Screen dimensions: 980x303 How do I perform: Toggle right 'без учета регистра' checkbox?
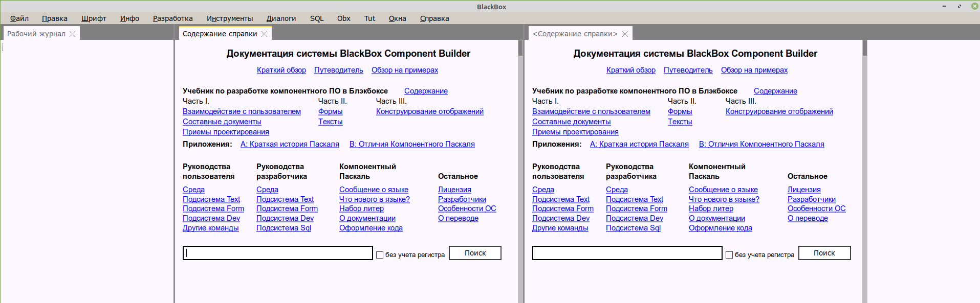click(729, 255)
